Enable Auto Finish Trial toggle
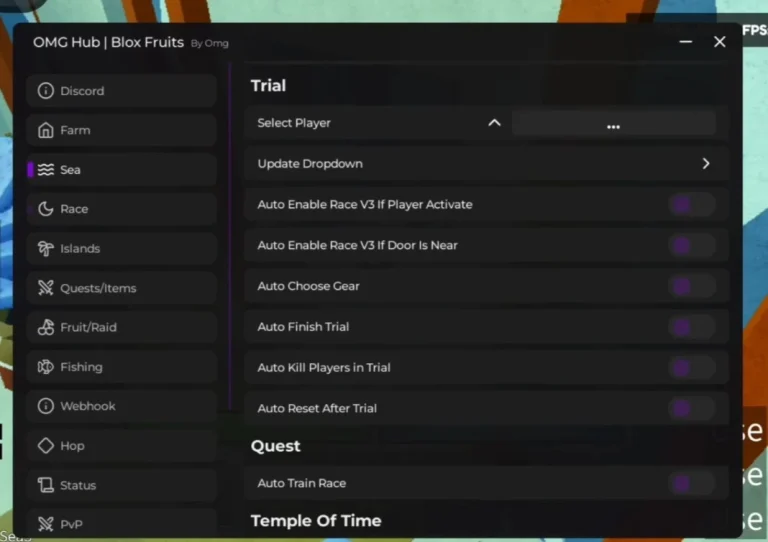Viewport: 768px width, 542px height. (691, 327)
